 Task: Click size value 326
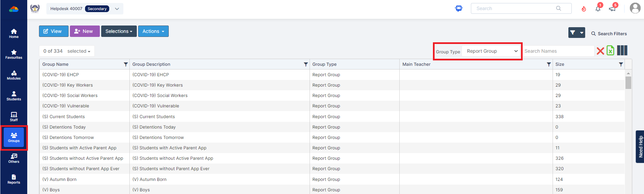point(559,158)
